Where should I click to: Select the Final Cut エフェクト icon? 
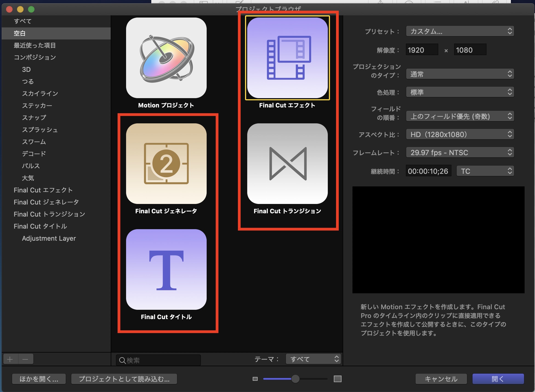pyautogui.click(x=287, y=58)
